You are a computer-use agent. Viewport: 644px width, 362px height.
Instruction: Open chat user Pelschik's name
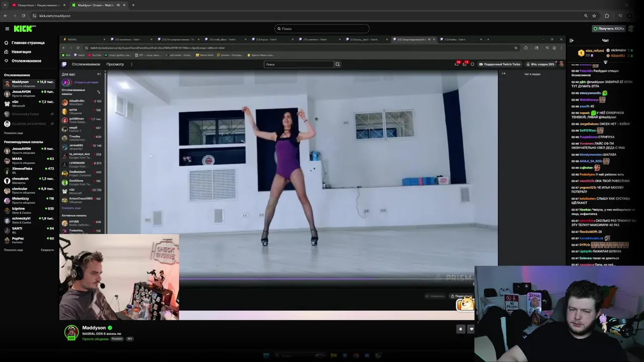(586, 71)
